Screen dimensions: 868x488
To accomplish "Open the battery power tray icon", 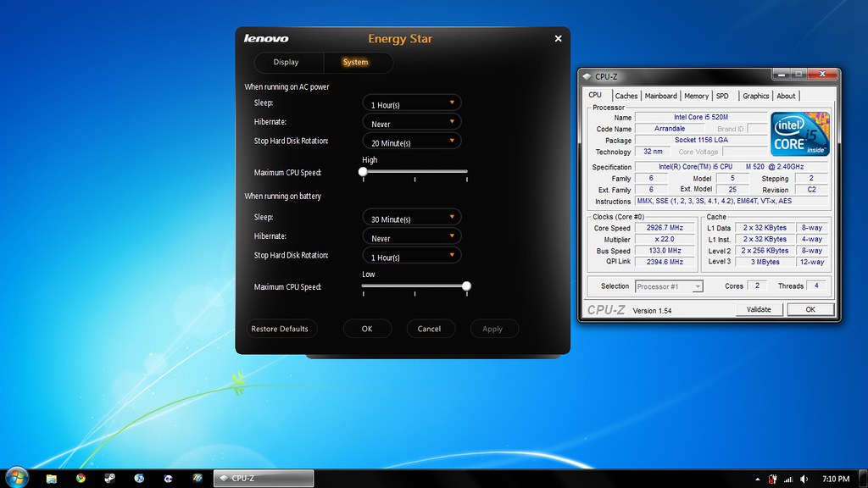I will click(x=772, y=480).
